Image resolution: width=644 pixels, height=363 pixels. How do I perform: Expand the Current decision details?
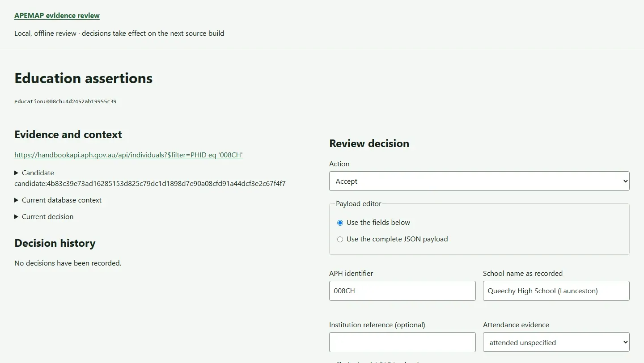pyautogui.click(x=44, y=217)
